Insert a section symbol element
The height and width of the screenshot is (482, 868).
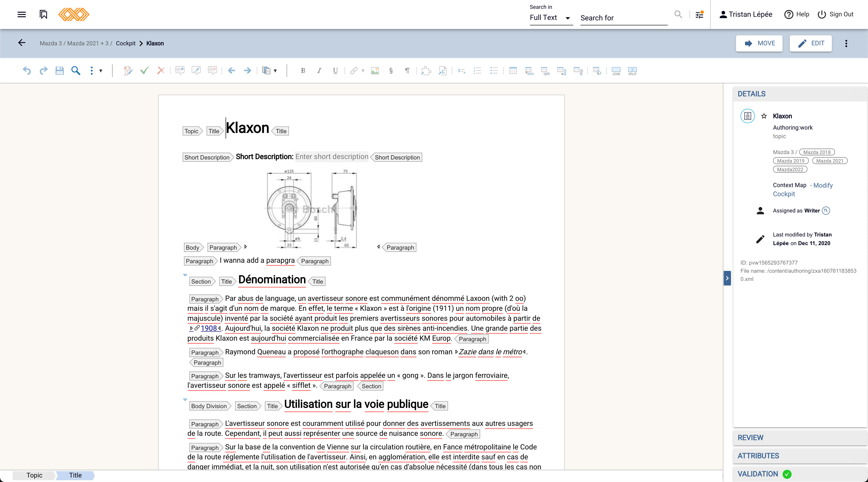pos(391,71)
